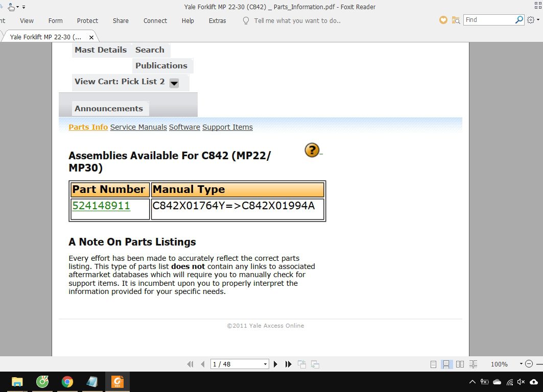Click the next view icon

[315, 364]
